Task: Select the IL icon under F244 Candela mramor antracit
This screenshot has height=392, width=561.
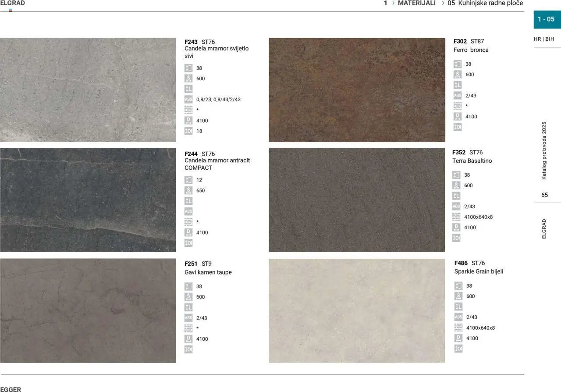Action: pos(188,200)
